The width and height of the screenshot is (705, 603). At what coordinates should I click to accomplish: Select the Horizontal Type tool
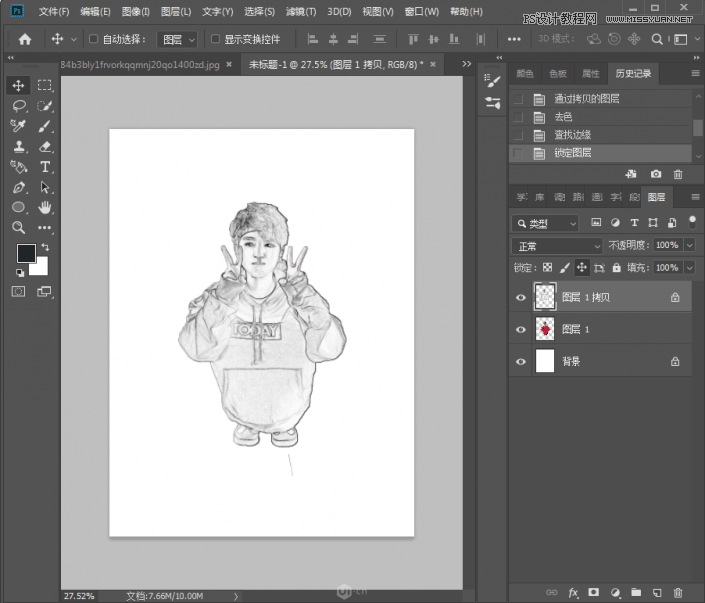[x=44, y=167]
